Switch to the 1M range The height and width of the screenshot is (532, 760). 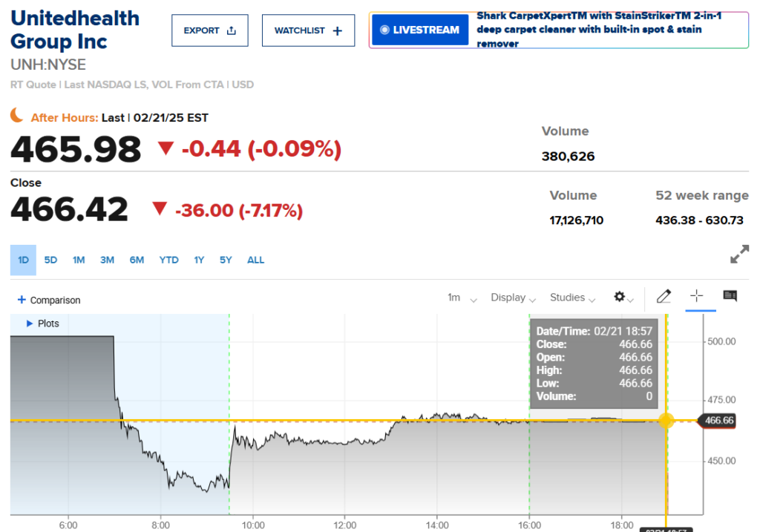coord(79,260)
